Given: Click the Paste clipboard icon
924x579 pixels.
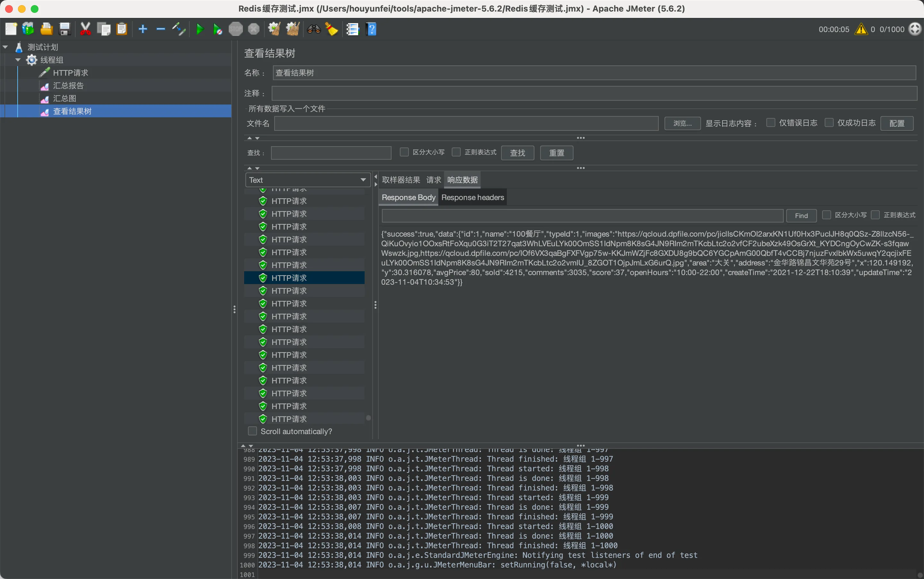Looking at the screenshot, I should pyautogui.click(x=122, y=29).
